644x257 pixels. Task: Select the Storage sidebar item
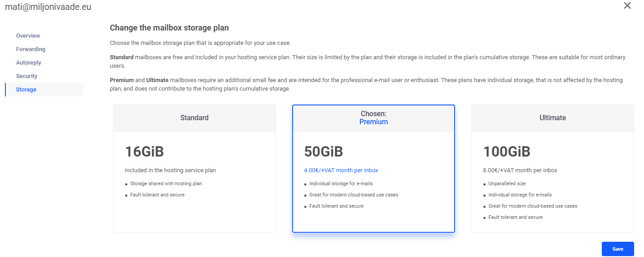(x=44, y=90)
